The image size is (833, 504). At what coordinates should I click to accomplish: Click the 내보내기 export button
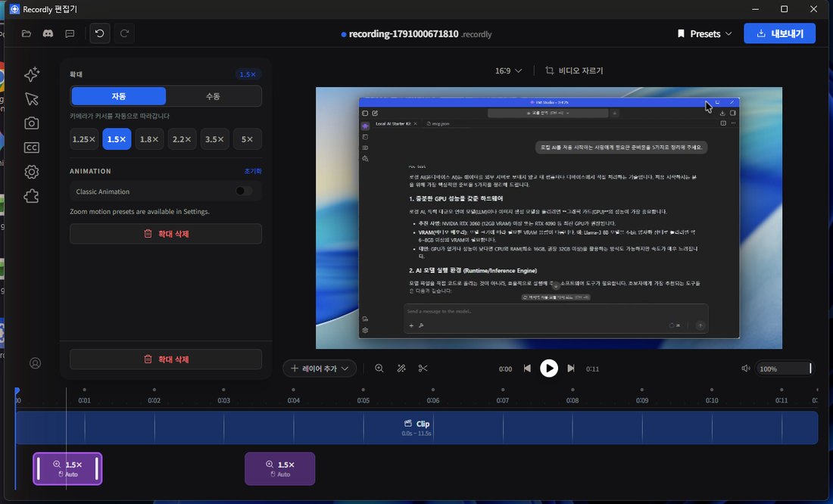tap(779, 33)
